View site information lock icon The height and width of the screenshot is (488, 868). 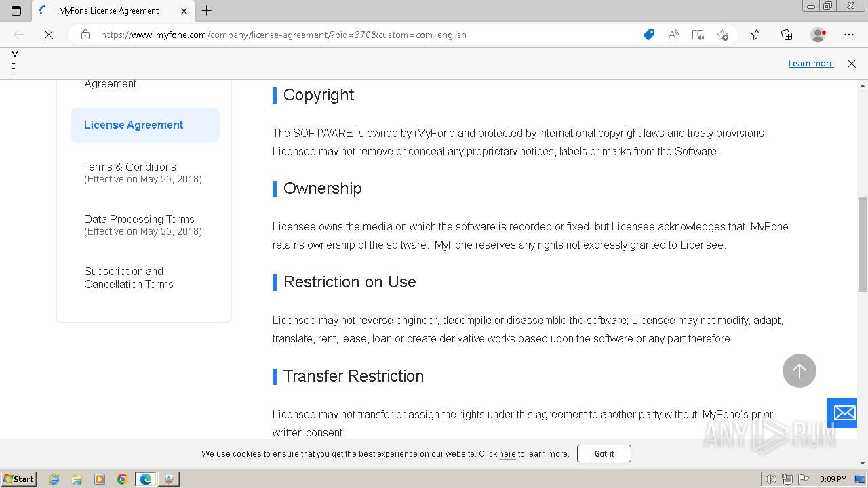85,35
